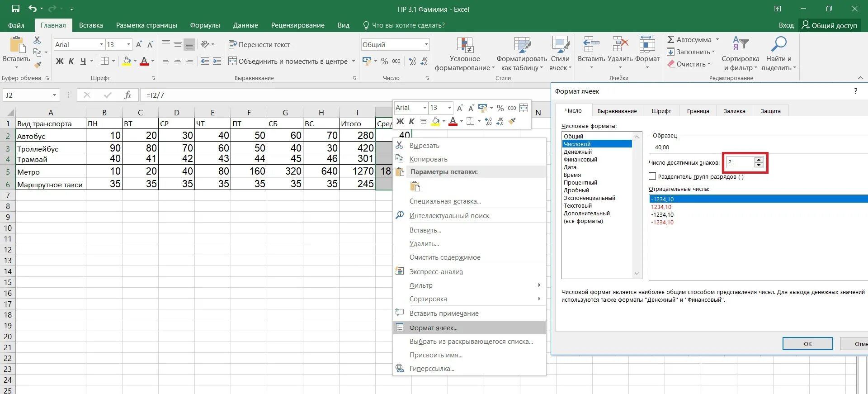Open Sort & Filter (Сортировка и фильтр)
The width and height of the screenshot is (868, 394).
[x=741, y=54]
